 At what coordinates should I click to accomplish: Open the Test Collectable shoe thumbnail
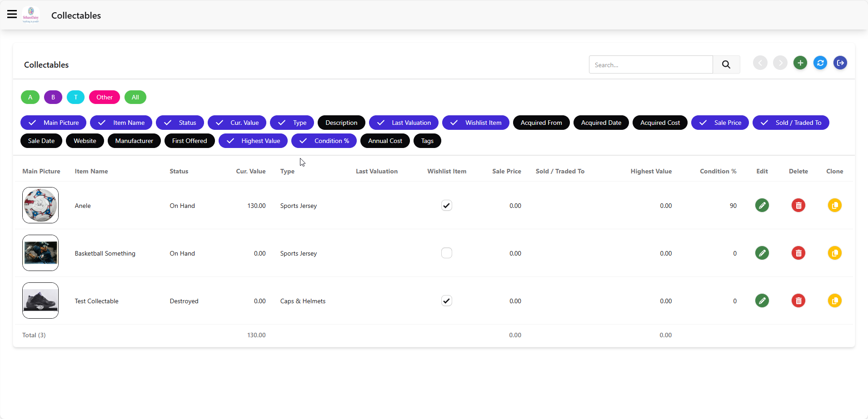[40, 301]
